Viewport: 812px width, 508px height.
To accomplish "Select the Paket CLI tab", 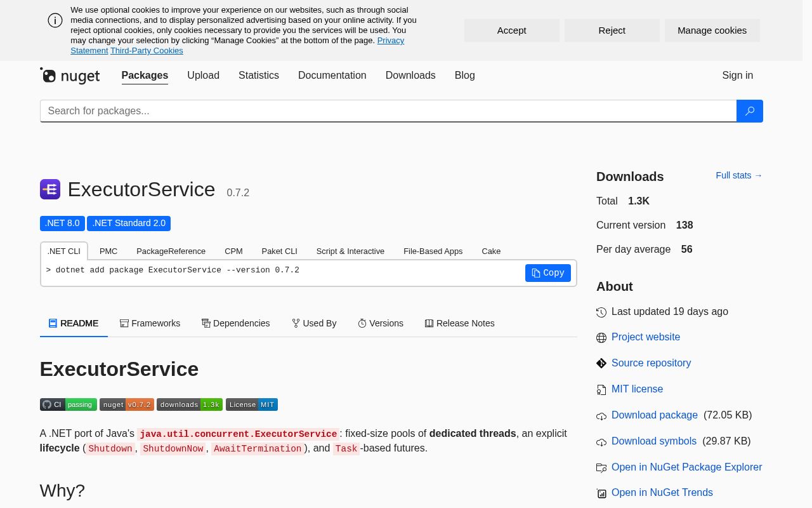I will [280, 251].
